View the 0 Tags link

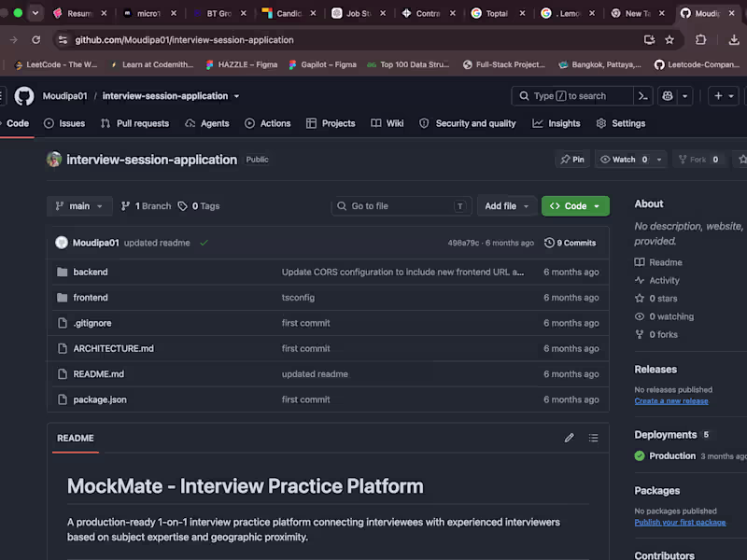pyautogui.click(x=199, y=206)
